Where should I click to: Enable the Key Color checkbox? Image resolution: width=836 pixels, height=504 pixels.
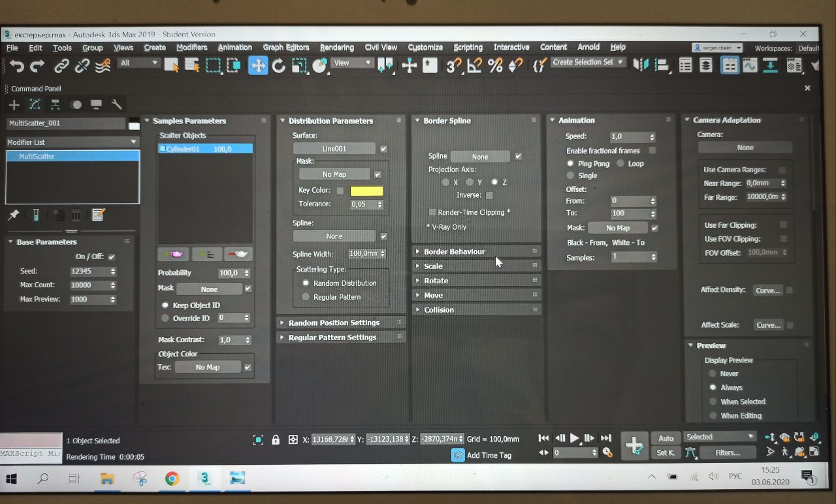pos(340,191)
